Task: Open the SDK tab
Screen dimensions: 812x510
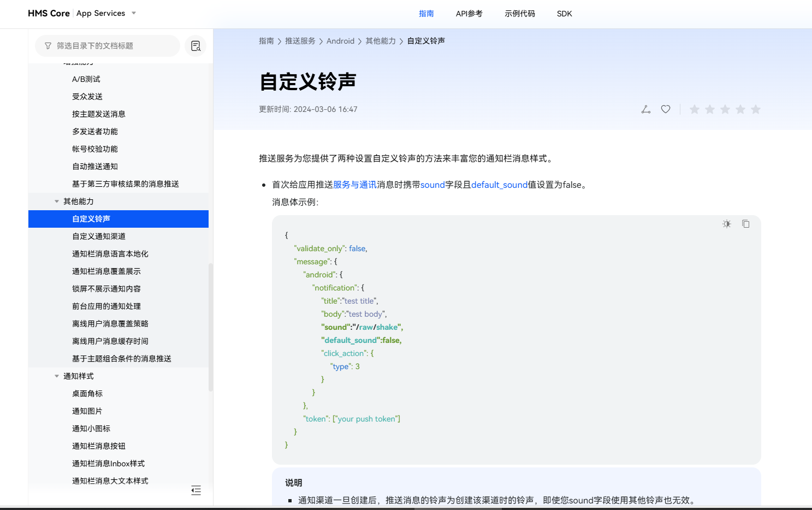Action: tap(565, 14)
